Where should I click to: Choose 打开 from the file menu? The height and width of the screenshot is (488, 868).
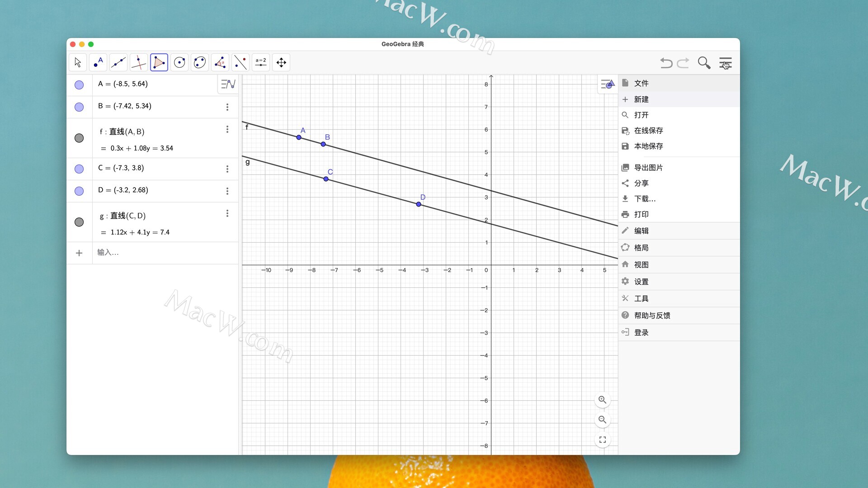pyautogui.click(x=679, y=115)
